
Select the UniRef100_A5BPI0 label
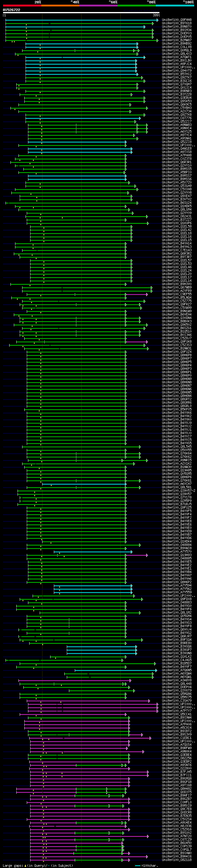point(177,172)
